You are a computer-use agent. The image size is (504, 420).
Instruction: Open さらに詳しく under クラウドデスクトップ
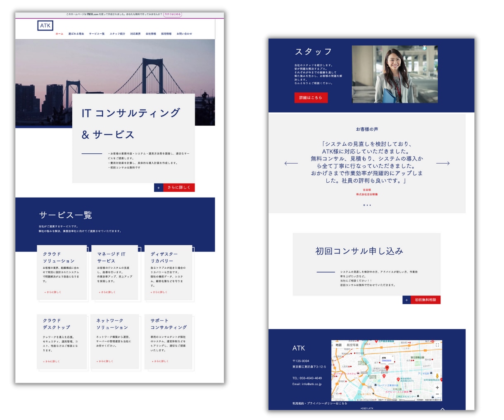(x=51, y=361)
